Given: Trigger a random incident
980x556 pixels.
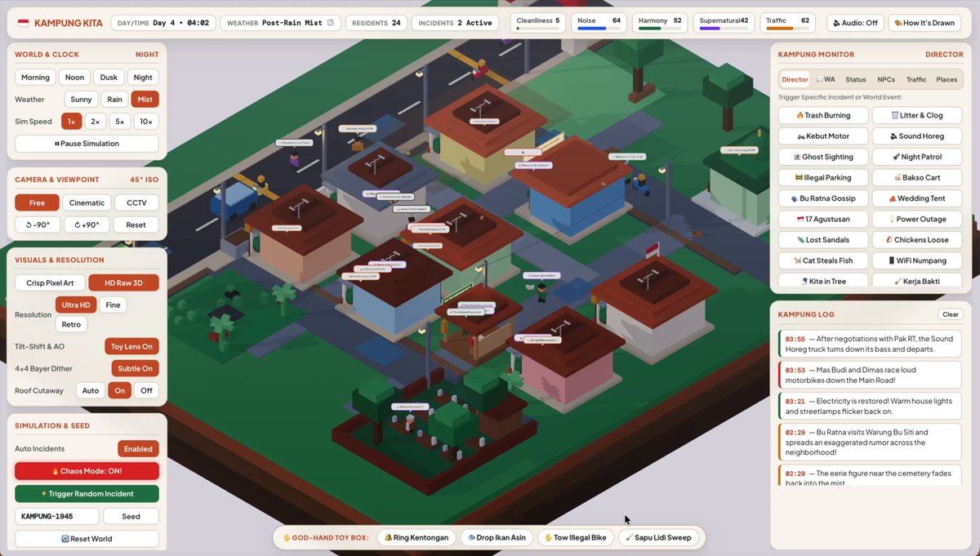Looking at the screenshot, I should (x=87, y=494).
